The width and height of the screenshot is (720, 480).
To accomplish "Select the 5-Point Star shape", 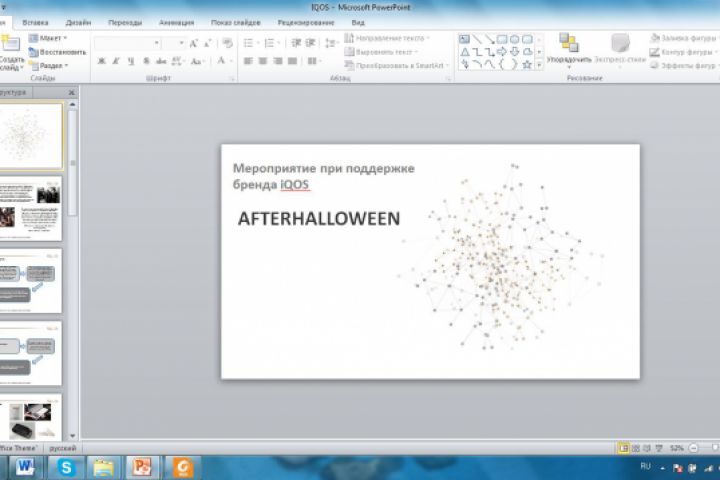I will pyautogui.click(x=527, y=65).
